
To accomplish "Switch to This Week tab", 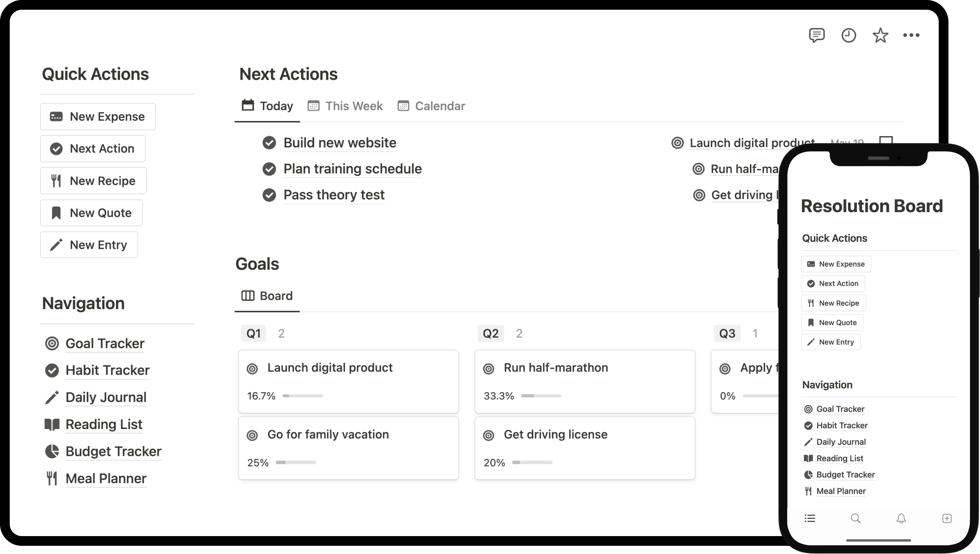I will [x=345, y=106].
